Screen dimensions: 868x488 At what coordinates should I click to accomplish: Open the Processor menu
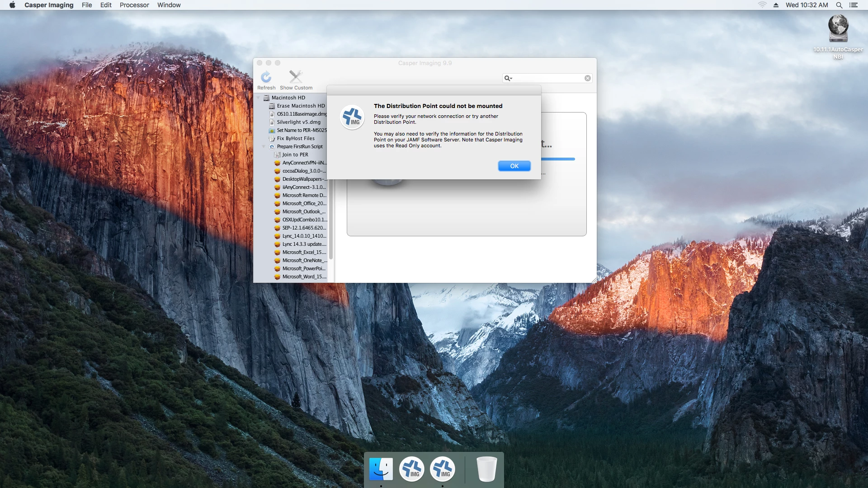pyautogui.click(x=134, y=5)
